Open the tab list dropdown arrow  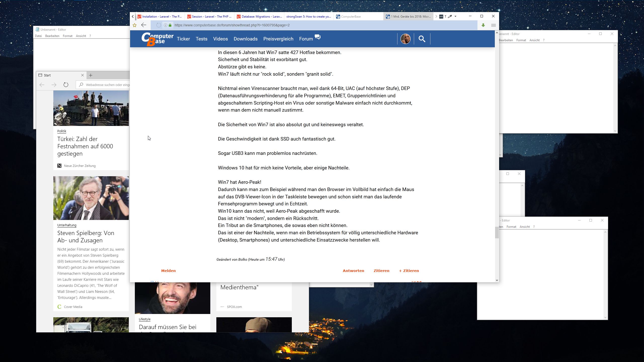455,17
